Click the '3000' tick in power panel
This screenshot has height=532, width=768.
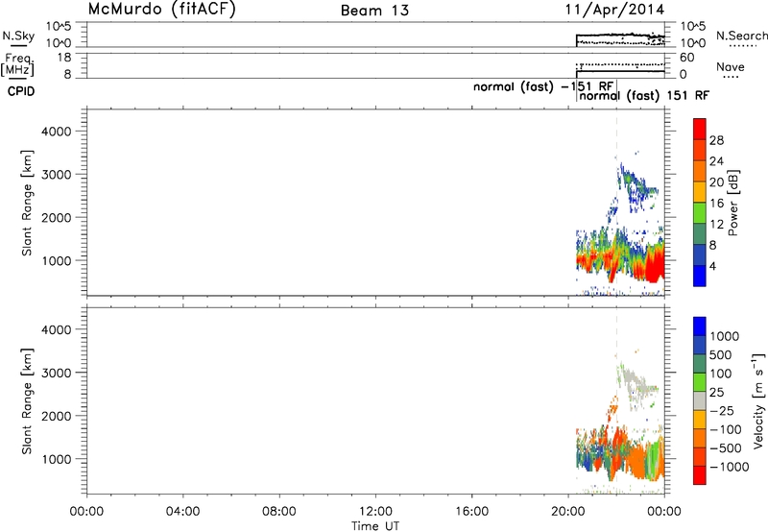pyautogui.click(x=57, y=175)
